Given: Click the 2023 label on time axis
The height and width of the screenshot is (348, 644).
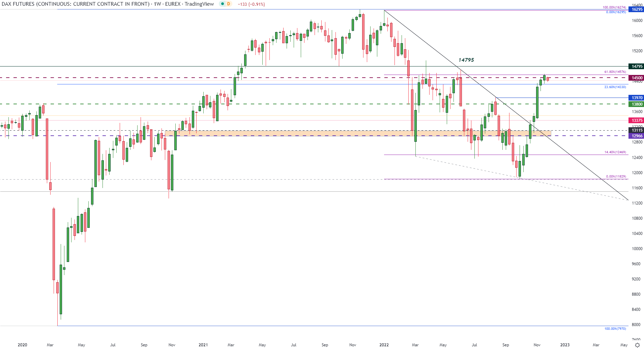Looking at the screenshot, I should [565, 345].
